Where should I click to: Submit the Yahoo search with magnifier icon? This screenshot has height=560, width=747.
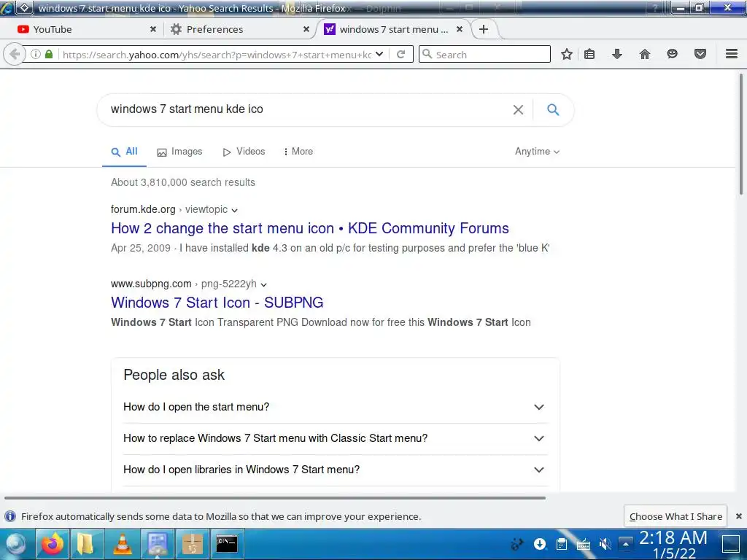553,110
